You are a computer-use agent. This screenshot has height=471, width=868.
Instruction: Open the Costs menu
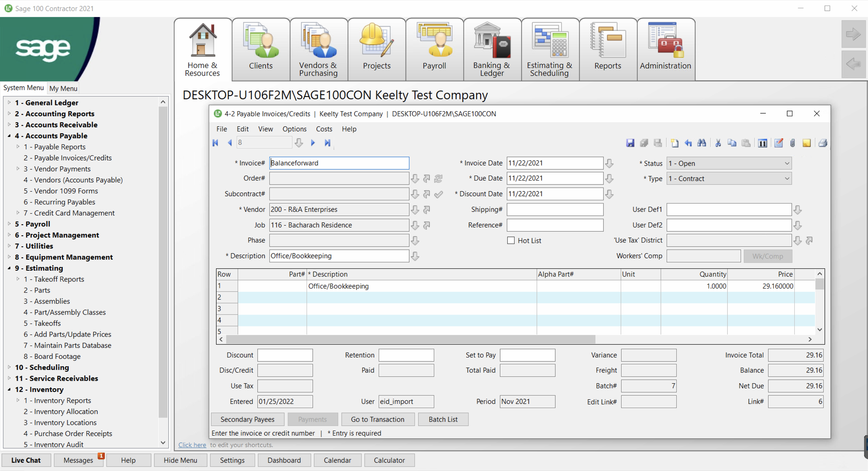(324, 129)
